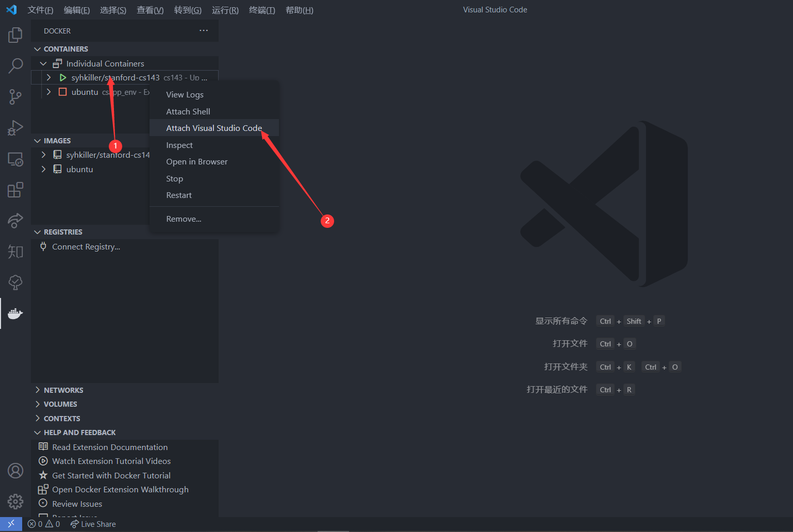The width and height of the screenshot is (793, 532).
Task: Open the Source Control view
Action: point(15,96)
